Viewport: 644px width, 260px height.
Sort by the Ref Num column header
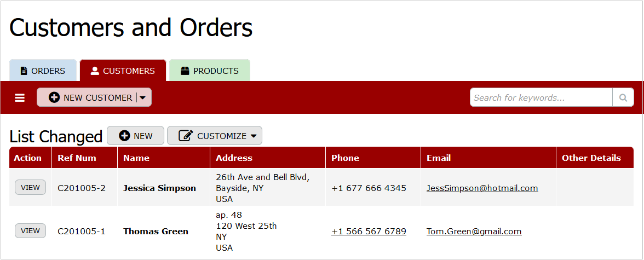(x=77, y=158)
